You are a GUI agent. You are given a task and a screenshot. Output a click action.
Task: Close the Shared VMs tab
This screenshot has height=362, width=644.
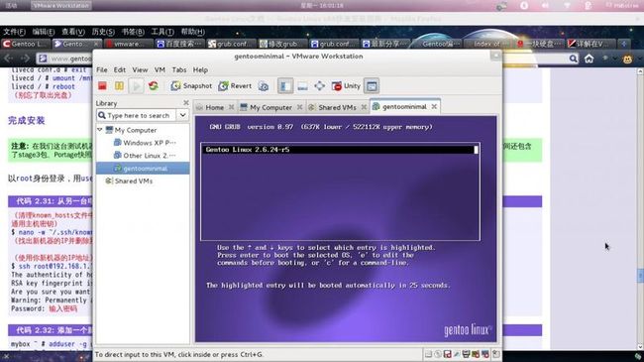point(364,107)
